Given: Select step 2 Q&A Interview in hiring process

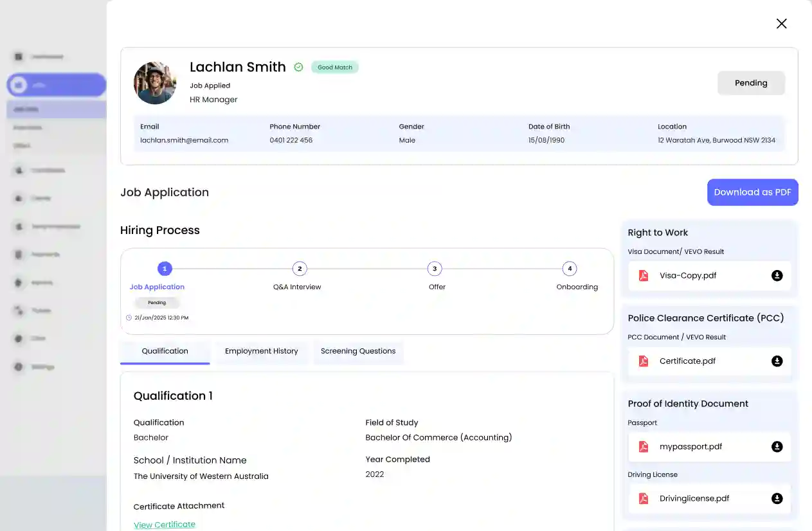Looking at the screenshot, I should coord(299,269).
